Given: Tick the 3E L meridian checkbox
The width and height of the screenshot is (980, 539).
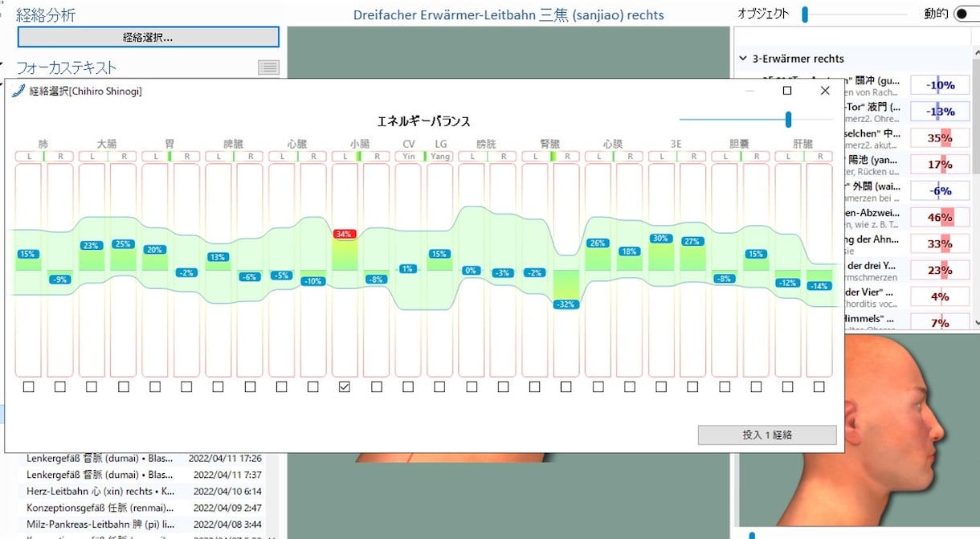Looking at the screenshot, I should [x=661, y=386].
